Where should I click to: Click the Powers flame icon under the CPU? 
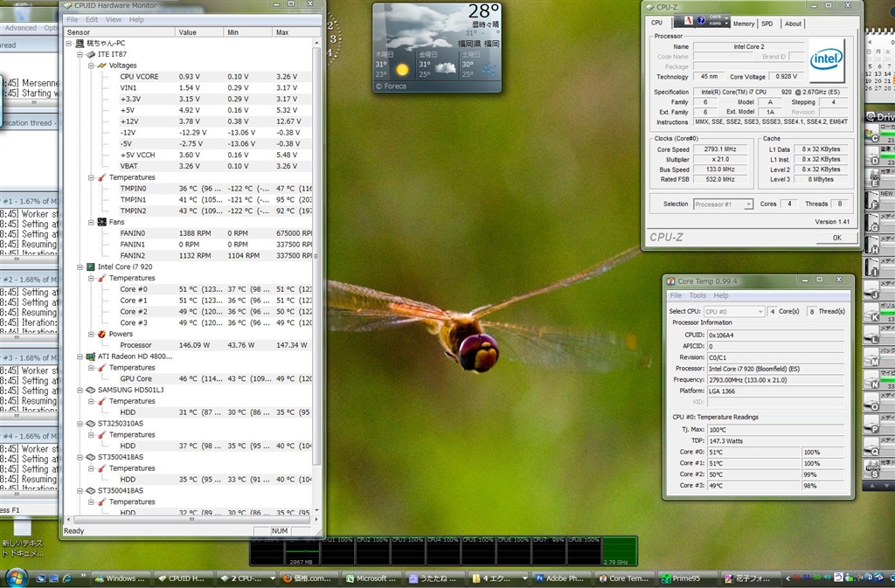[102, 334]
